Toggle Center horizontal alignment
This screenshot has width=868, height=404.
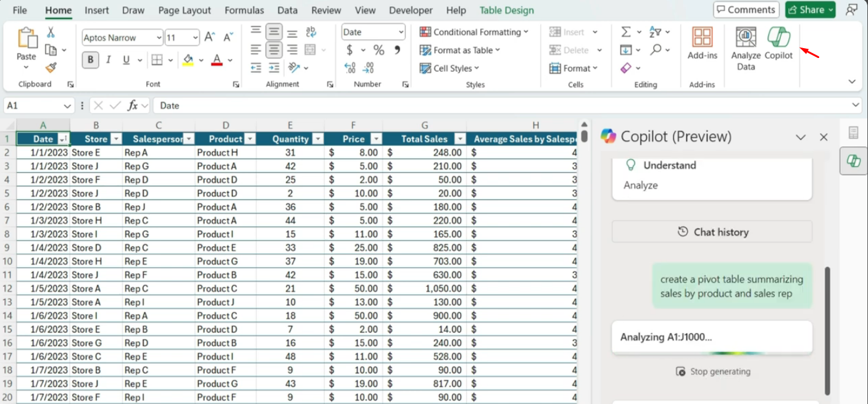pos(274,50)
